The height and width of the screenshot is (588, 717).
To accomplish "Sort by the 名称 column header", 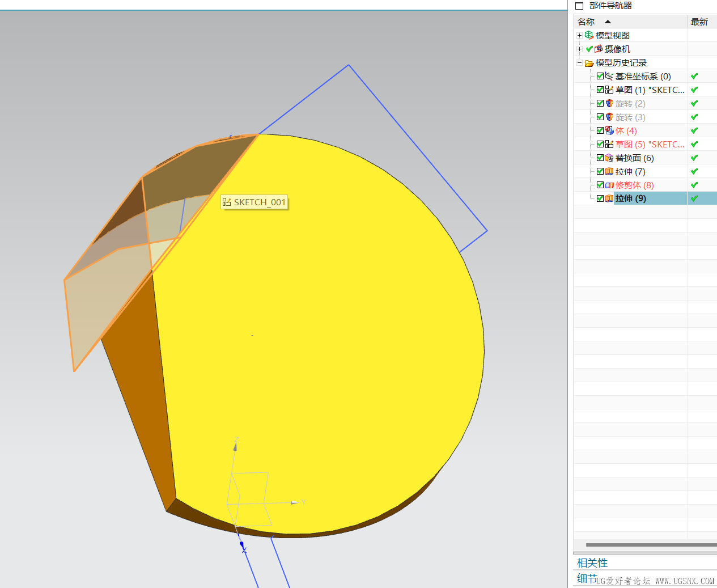I will (586, 22).
